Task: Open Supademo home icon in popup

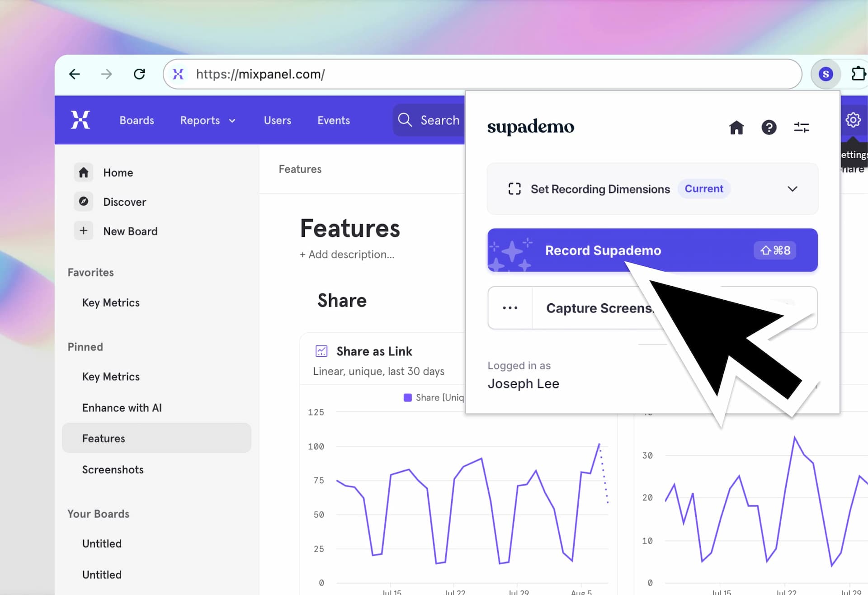Action: coord(736,127)
